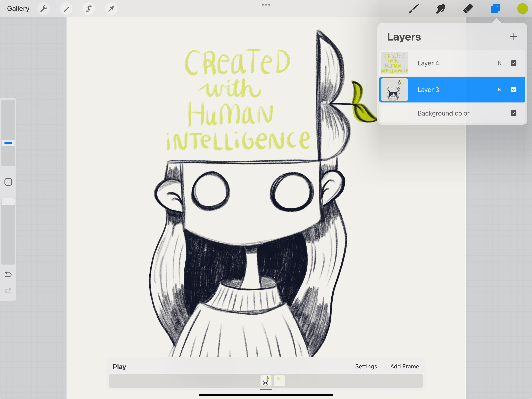Tap the Undo arrow
Viewport: 532px width, 399px height.
point(8,274)
